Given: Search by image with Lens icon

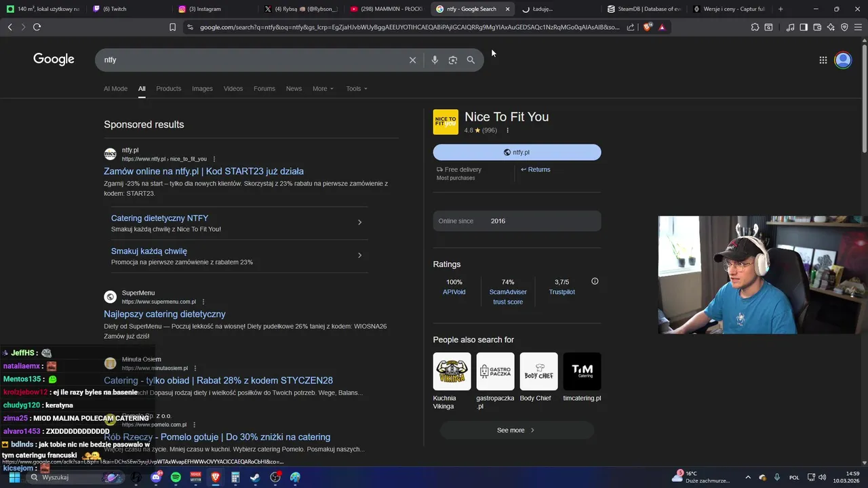Looking at the screenshot, I should coord(453,60).
